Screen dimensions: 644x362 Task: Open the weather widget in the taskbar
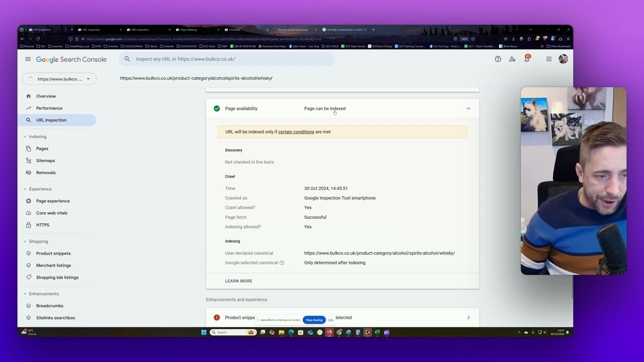click(29, 332)
